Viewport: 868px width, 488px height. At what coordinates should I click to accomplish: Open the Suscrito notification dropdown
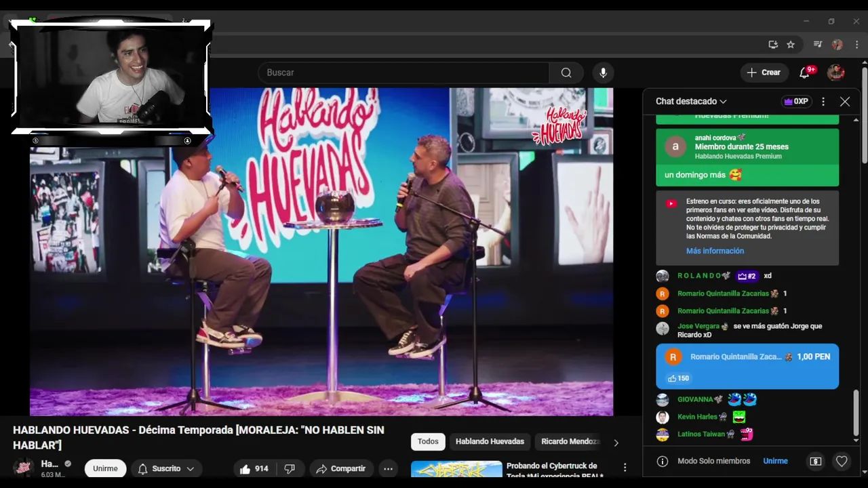coord(166,468)
